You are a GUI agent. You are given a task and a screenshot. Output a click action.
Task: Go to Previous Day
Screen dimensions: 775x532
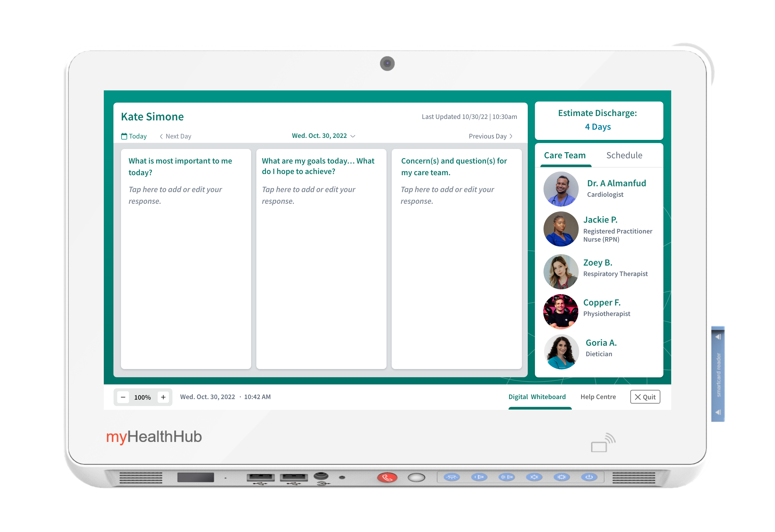pos(490,136)
